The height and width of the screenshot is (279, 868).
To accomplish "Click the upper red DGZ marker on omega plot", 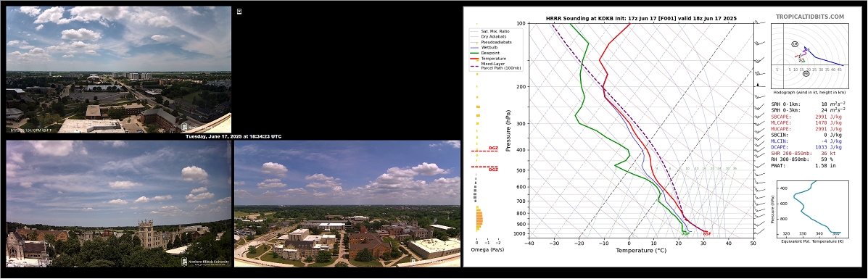I will [485, 150].
